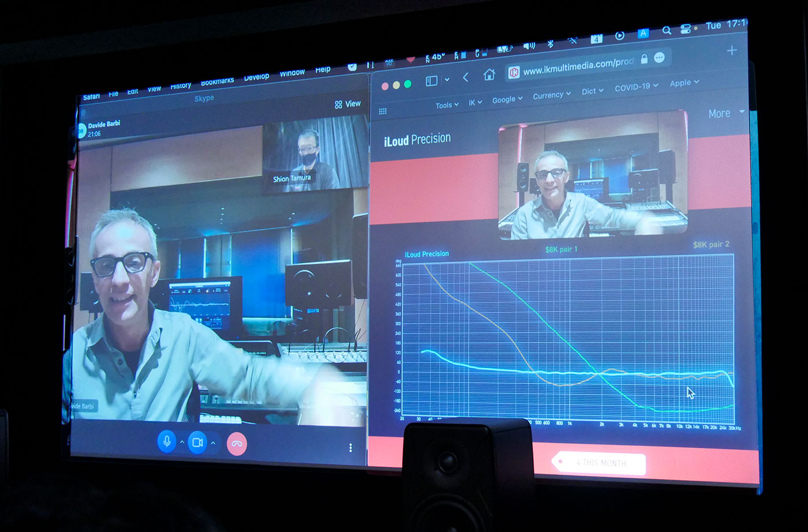The image size is (808, 532).
Task: Open the Develop menu
Action: tap(256, 77)
